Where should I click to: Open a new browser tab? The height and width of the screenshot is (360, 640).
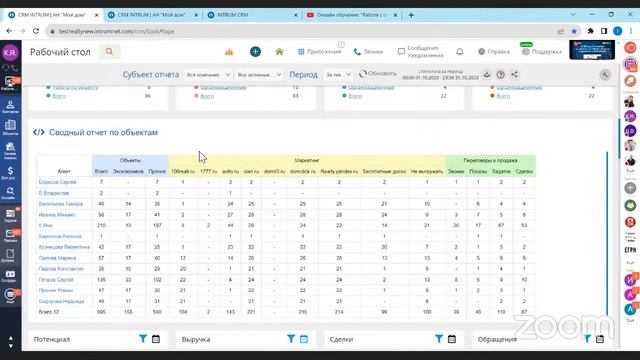411,15
